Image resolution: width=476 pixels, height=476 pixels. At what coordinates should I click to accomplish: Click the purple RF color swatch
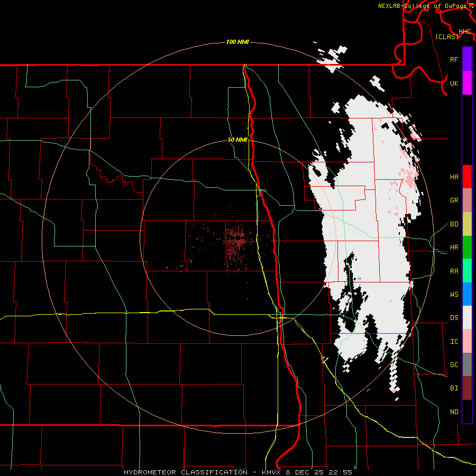pyautogui.click(x=467, y=59)
